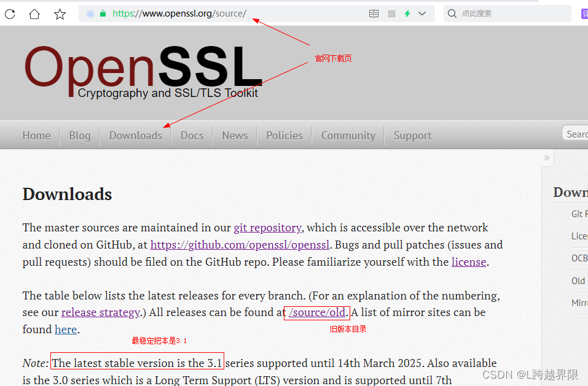Click the magnifier icon in the search box

click(453, 13)
